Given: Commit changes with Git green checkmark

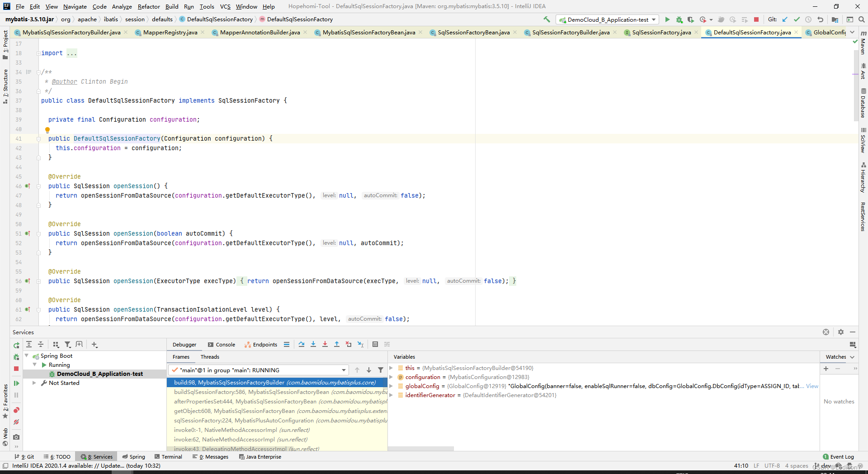Looking at the screenshot, I should (x=797, y=19).
